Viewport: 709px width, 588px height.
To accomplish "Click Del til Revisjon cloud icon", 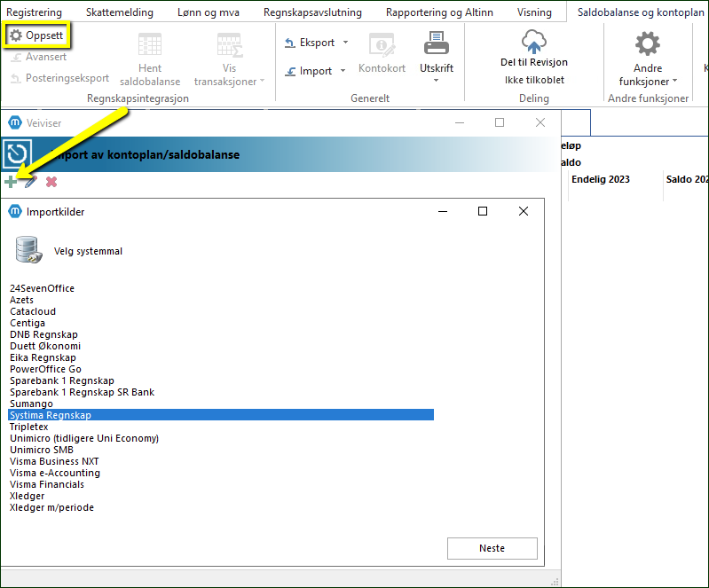I will (534, 42).
